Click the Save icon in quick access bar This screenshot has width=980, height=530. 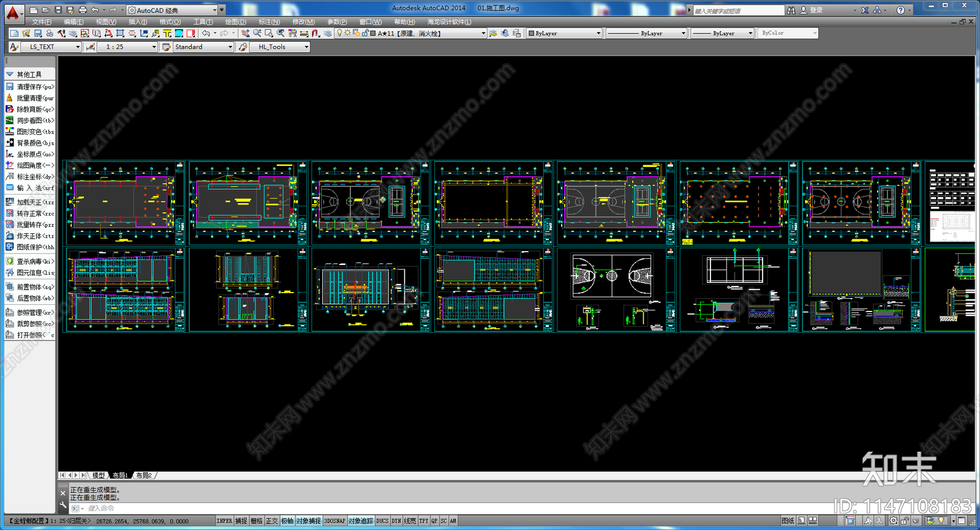click(x=58, y=10)
